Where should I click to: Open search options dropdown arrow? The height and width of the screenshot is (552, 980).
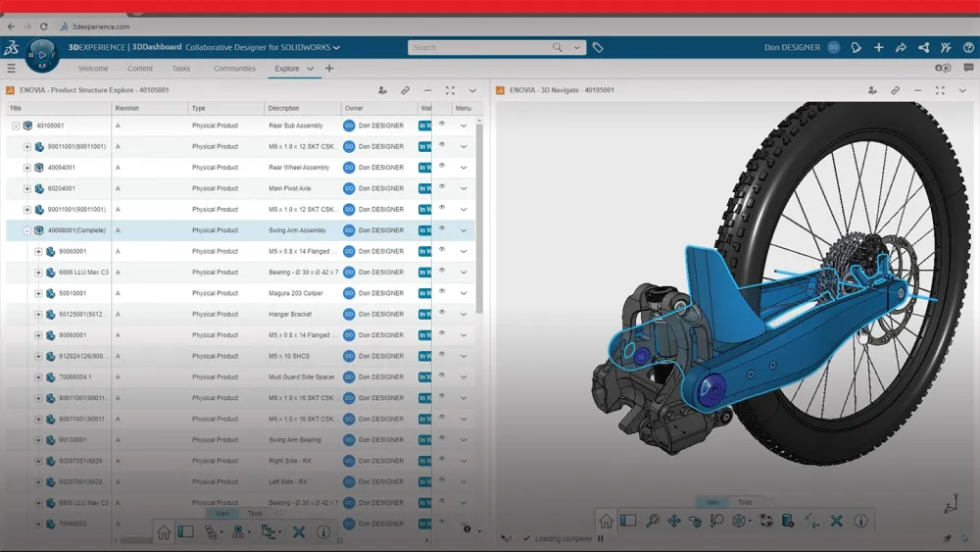tap(576, 47)
